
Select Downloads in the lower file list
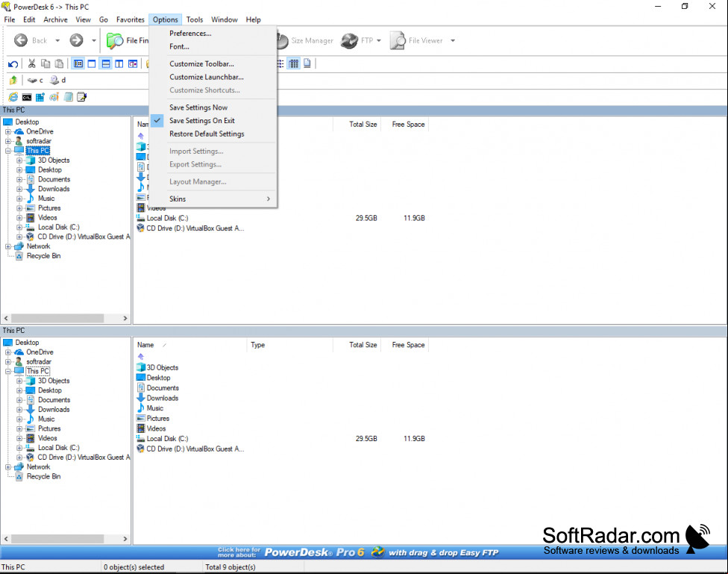coord(163,398)
